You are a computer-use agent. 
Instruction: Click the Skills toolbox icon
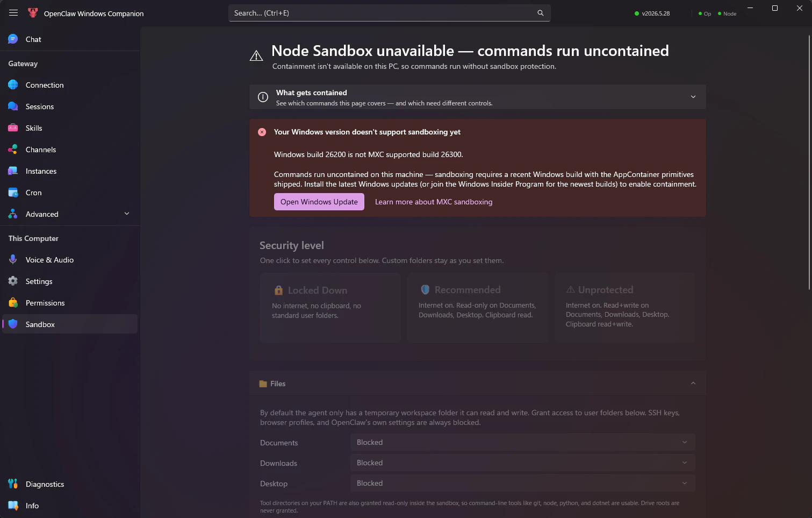(13, 128)
